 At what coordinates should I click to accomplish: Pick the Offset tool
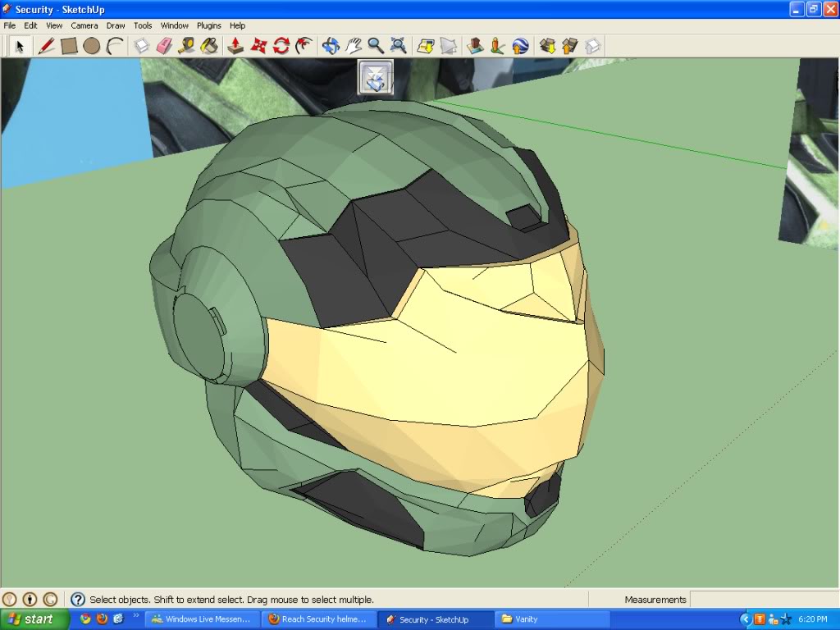coord(304,46)
